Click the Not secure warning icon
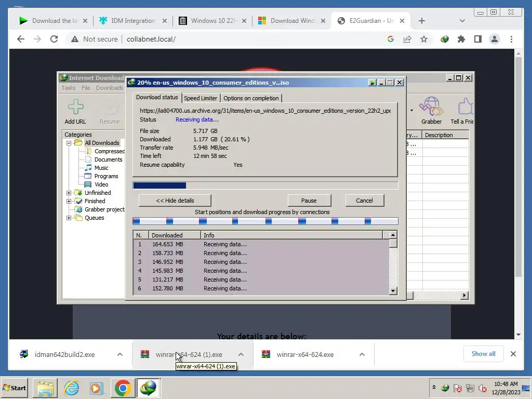This screenshot has width=532, height=399. click(75, 39)
